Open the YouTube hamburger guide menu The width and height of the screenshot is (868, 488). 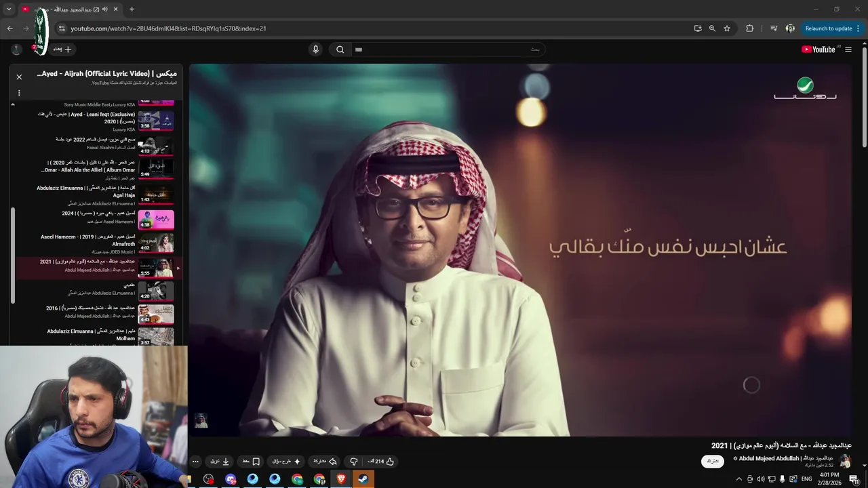click(x=848, y=49)
